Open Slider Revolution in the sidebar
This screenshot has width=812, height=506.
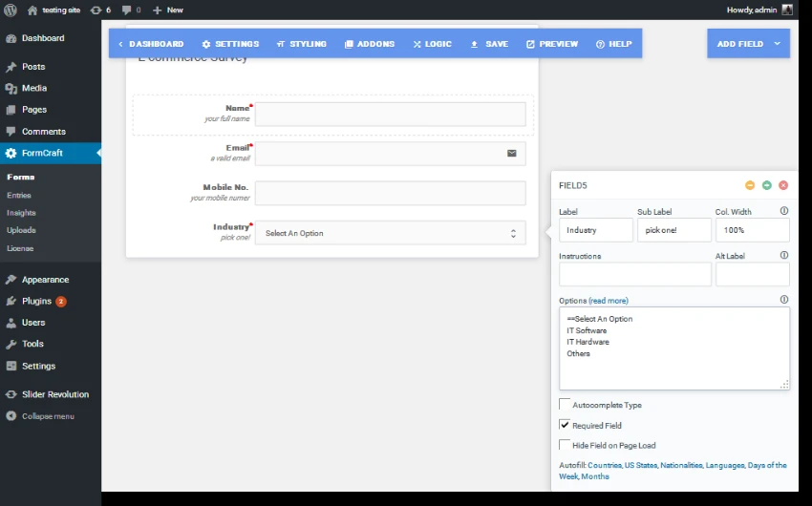(x=51, y=394)
